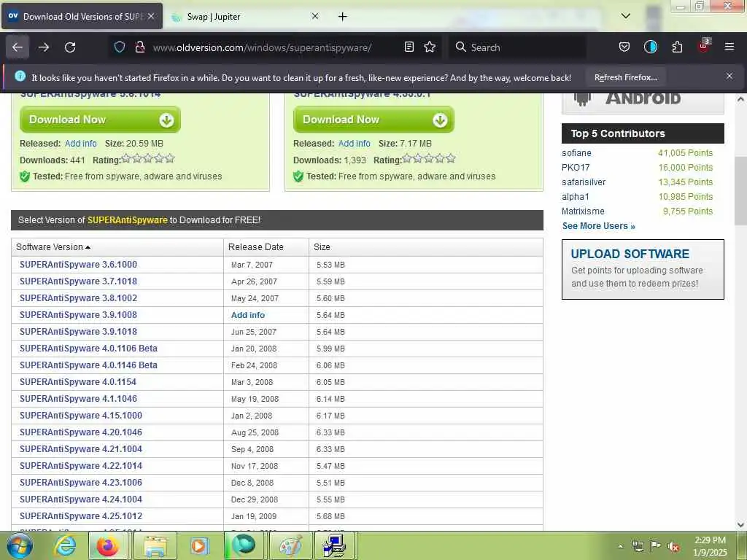Dismiss the Firefox refresh notification bar
The image size is (747, 560).
pos(729,76)
